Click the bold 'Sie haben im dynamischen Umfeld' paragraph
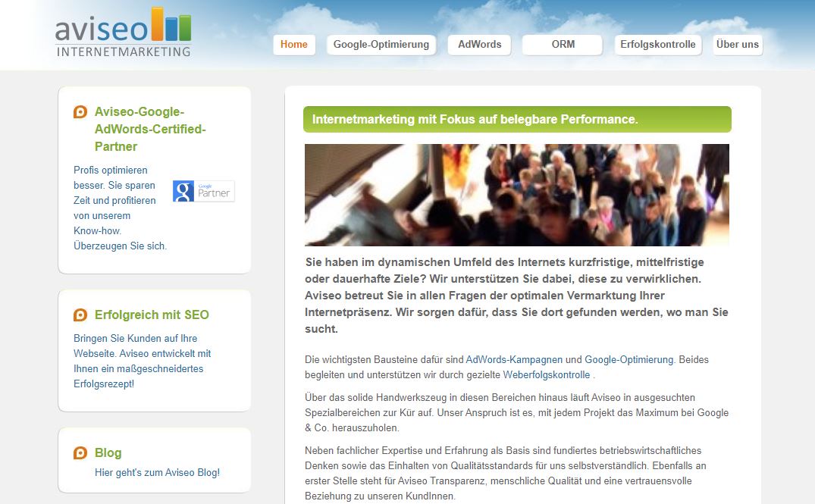 tap(516, 296)
